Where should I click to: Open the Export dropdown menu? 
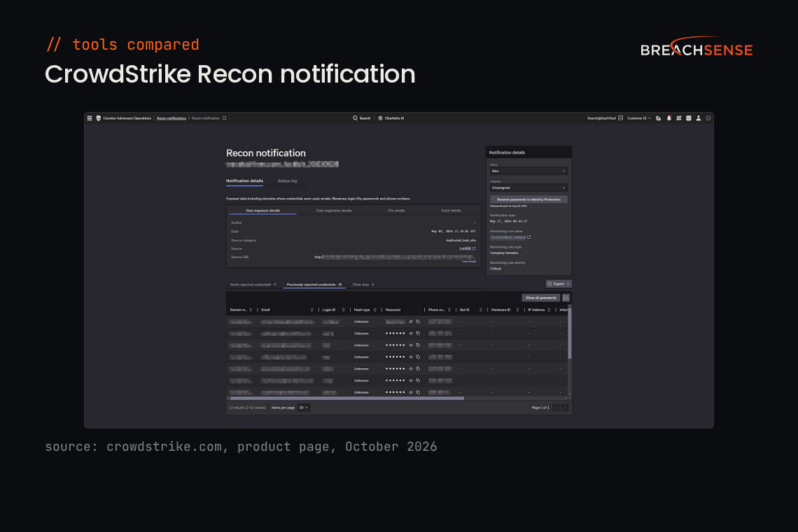(559, 283)
